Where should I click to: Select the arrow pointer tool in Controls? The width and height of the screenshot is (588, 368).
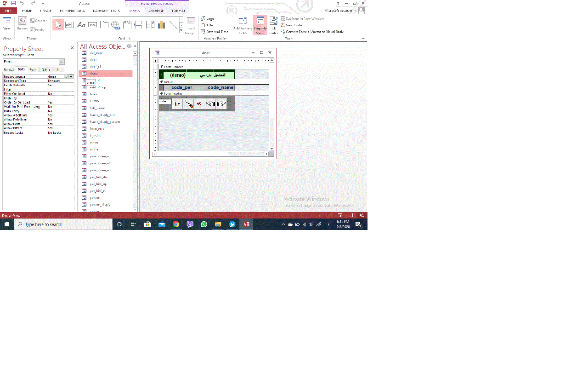[x=58, y=24]
